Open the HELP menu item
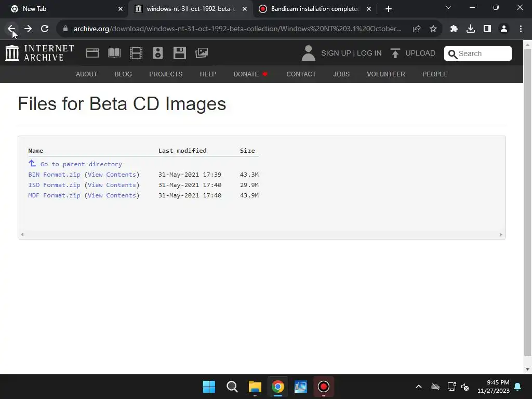Image resolution: width=532 pixels, height=399 pixels. [x=208, y=74]
